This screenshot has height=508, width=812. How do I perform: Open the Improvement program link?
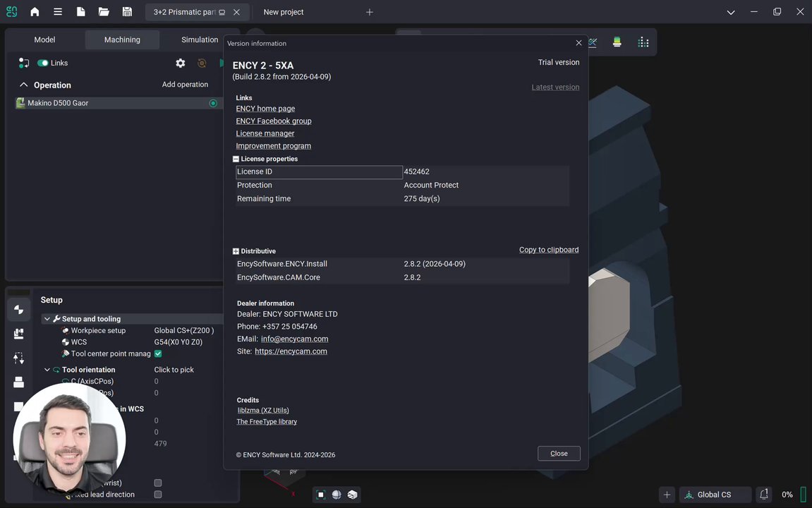pyautogui.click(x=274, y=145)
